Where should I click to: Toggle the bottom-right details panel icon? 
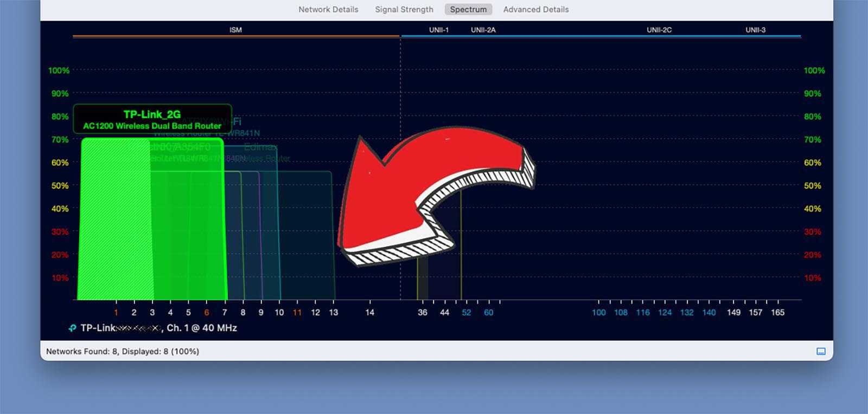[x=821, y=351]
